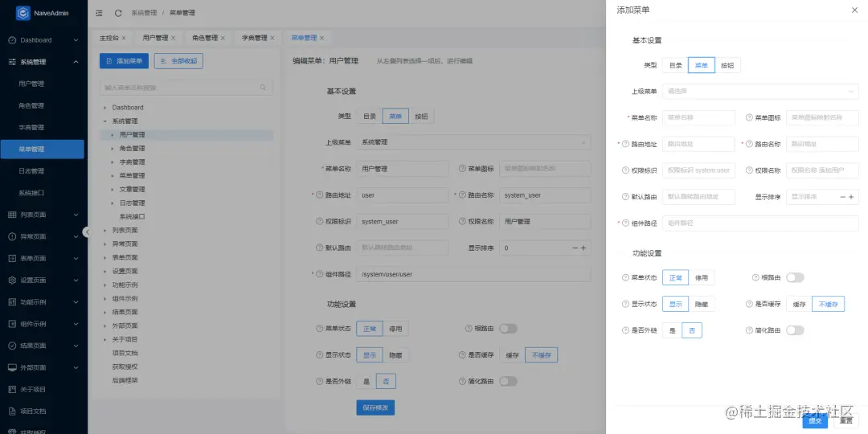This screenshot has height=434, width=868.
Task: Click help icon beside 菜单图标 in drawer
Action: pos(750,117)
